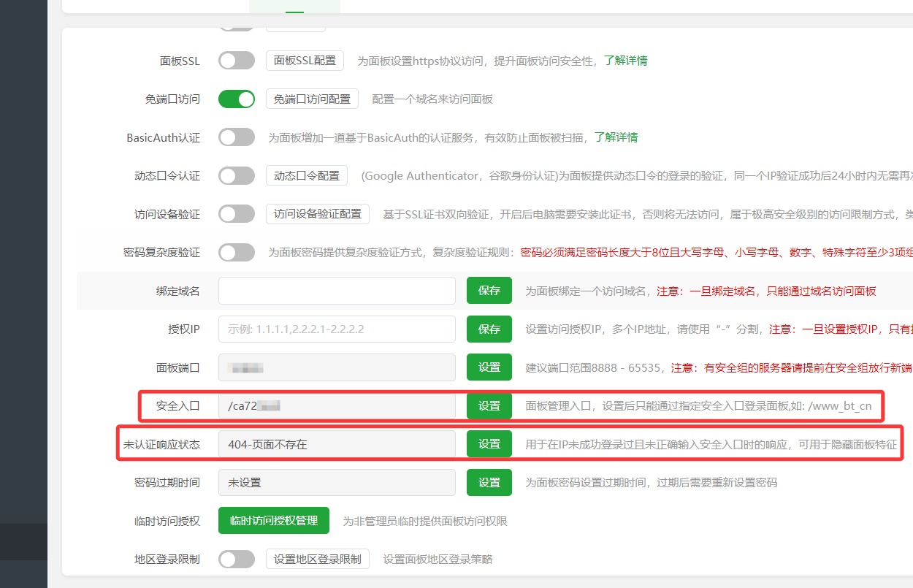Enable BasicAuth认证 protection
The image size is (913, 588).
236,137
